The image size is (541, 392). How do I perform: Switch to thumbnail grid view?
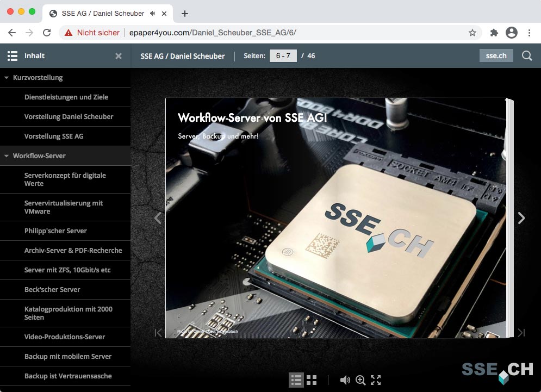312,380
